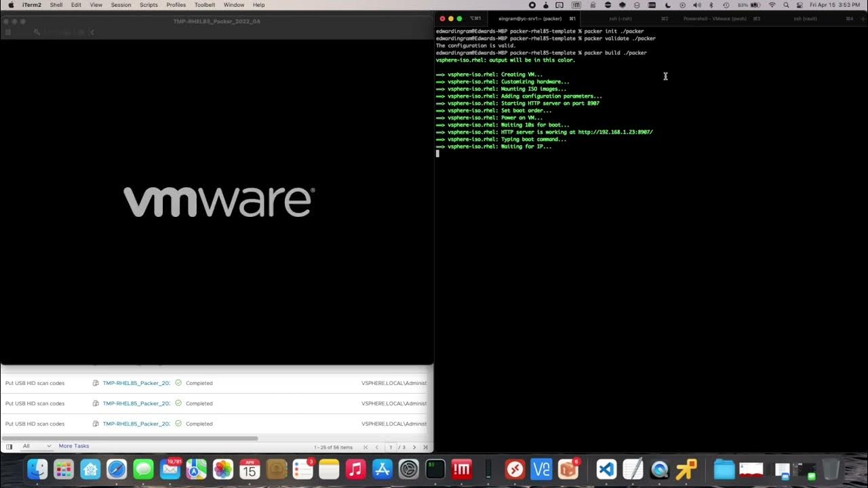Launch Safari from the dock
The width and height of the screenshot is (868, 488).
click(117, 469)
